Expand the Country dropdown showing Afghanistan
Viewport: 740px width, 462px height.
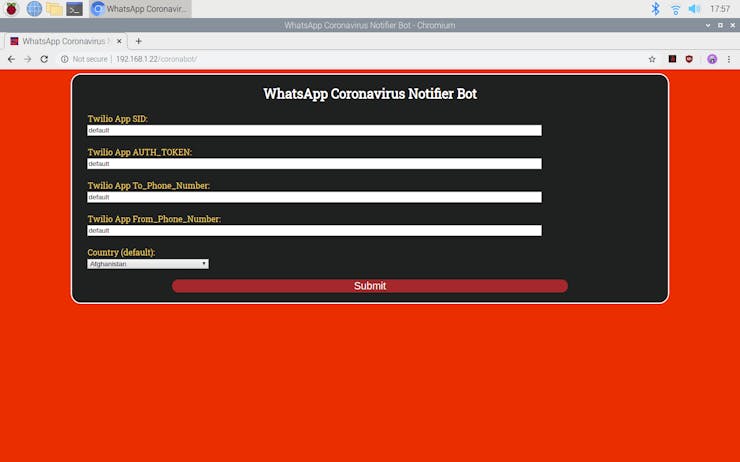[x=148, y=264]
